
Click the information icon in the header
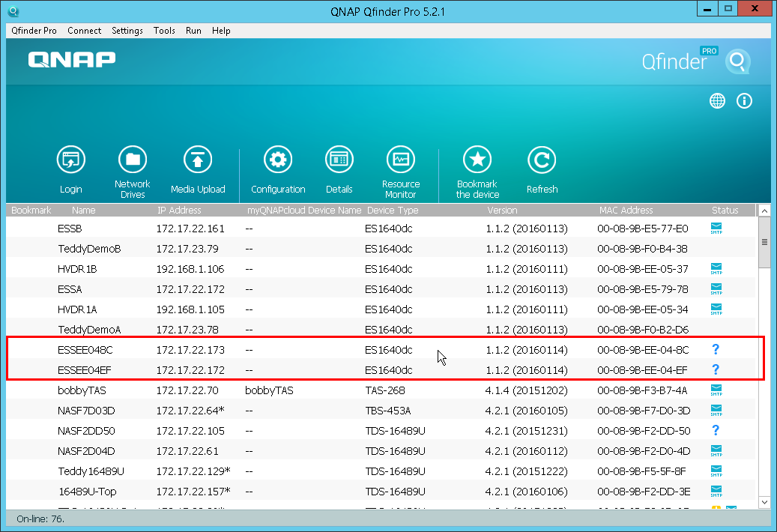click(x=744, y=101)
